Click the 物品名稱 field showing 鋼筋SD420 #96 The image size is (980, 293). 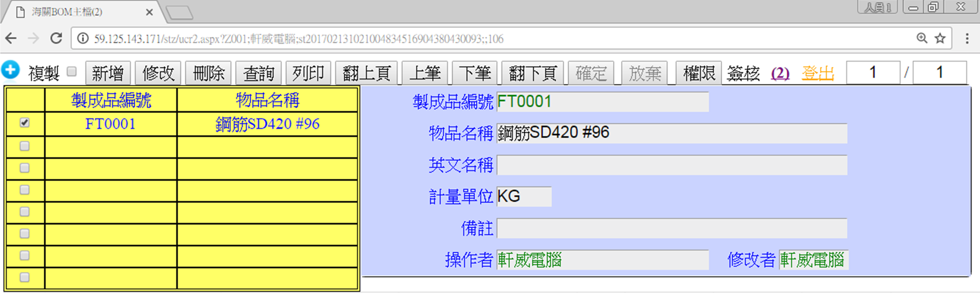tap(672, 133)
